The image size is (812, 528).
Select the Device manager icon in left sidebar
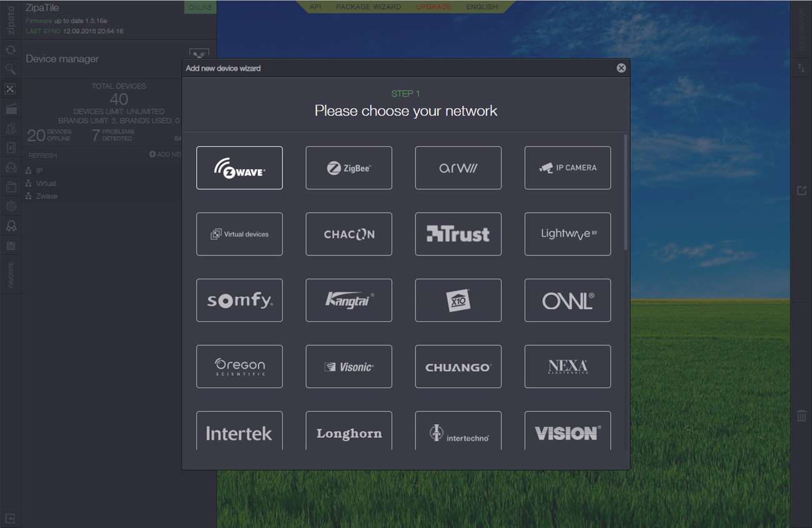pyautogui.click(x=11, y=89)
